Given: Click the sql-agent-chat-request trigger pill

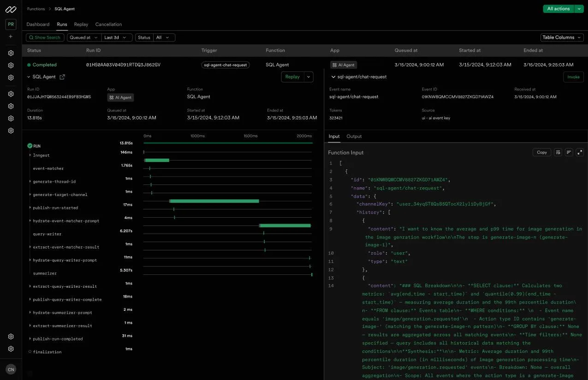Looking at the screenshot, I should (x=226, y=65).
